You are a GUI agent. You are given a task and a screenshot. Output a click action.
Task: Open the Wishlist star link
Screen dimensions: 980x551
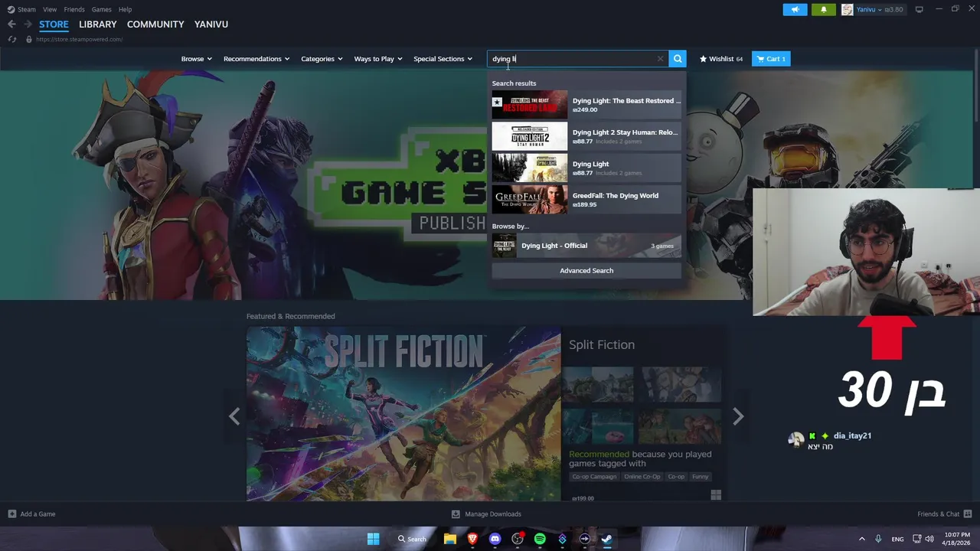[x=720, y=59]
